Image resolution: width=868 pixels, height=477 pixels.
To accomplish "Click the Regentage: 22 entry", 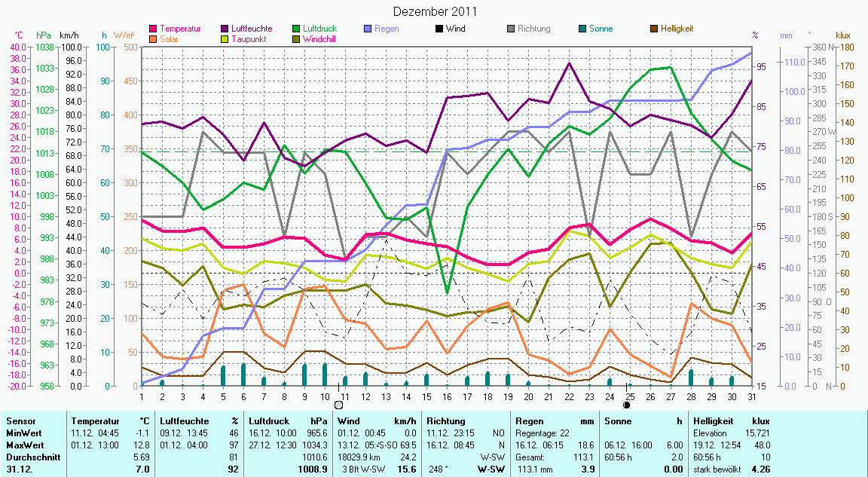I will click(x=541, y=433).
